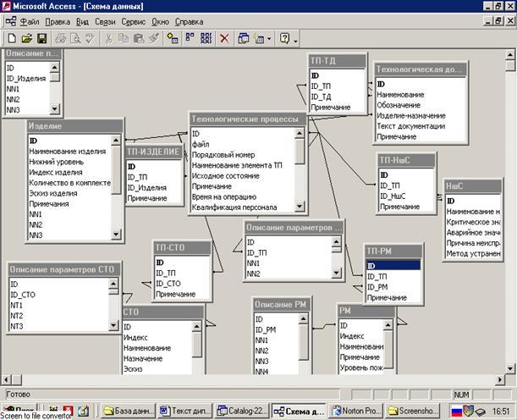Expand the New Object dropdown arrow
Screen dimensions: 517x420
[x=269, y=38]
